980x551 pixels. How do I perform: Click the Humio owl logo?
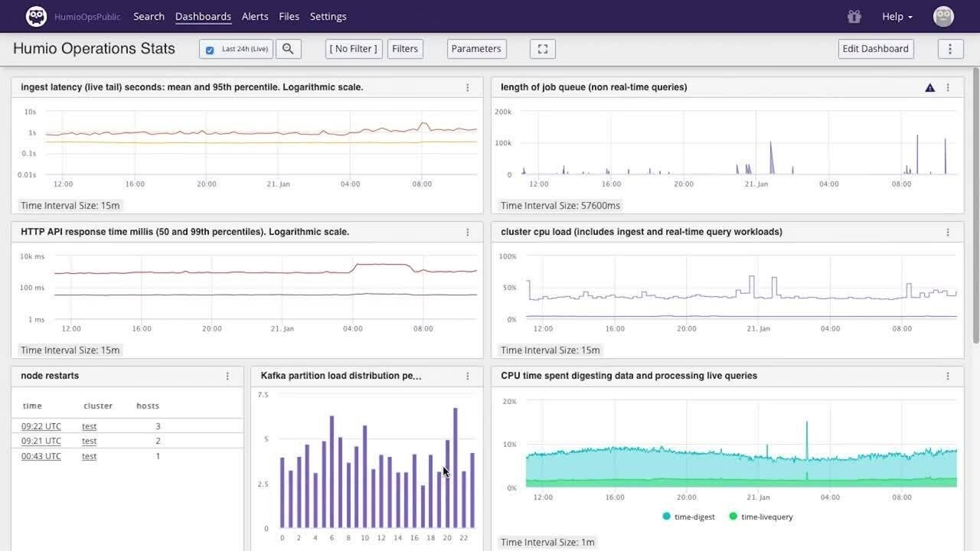(x=36, y=16)
